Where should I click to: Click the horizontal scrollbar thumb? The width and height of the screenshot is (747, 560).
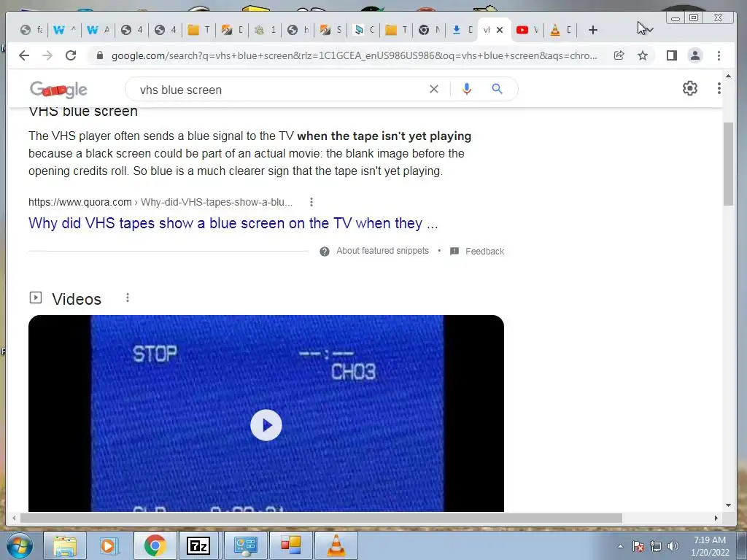321,518
